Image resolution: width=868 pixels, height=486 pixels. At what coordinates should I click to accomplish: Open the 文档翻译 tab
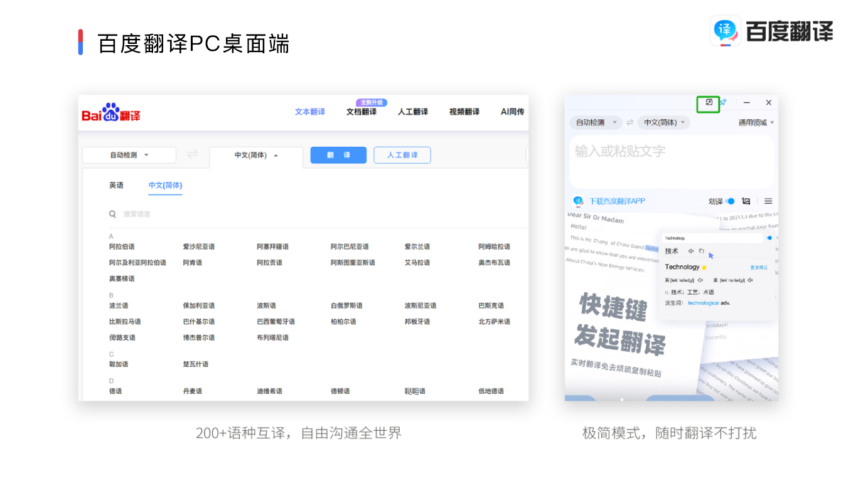click(362, 112)
